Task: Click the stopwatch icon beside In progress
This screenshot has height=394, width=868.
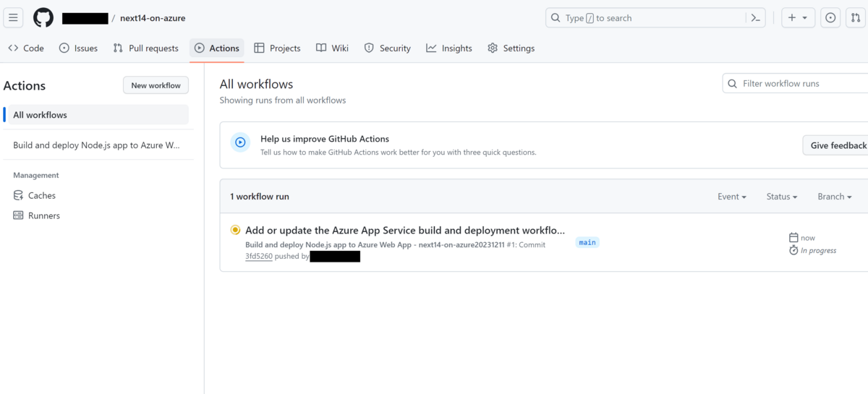Action: click(793, 250)
